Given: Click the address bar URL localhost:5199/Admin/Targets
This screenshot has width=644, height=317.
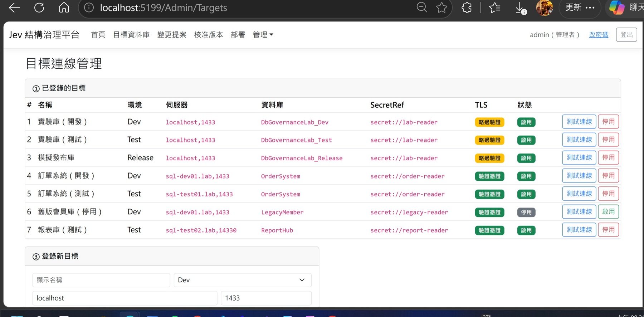Looking at the screenshot, I should 164,8.
